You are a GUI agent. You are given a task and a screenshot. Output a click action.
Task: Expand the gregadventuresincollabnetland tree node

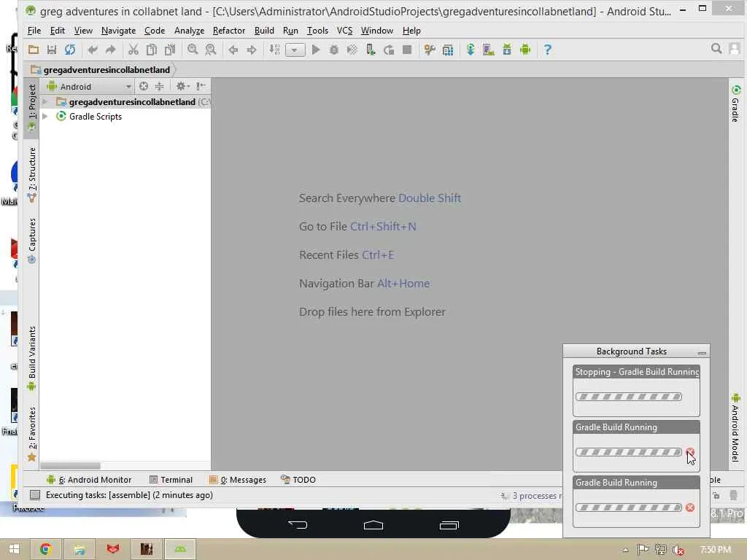44,101
